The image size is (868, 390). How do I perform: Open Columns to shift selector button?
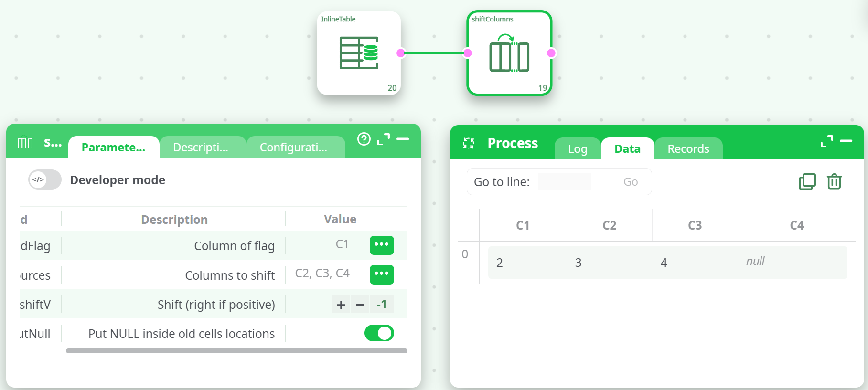coord(382,274)
